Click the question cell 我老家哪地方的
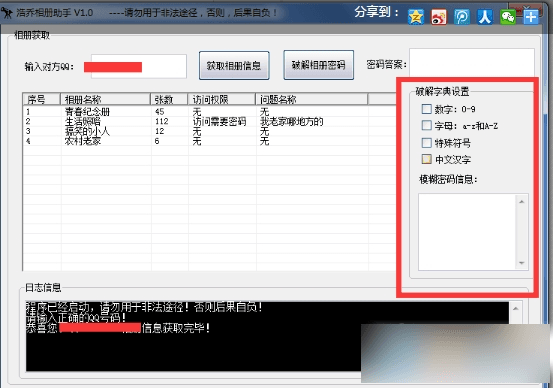553x388 pixels. point(291,122)
